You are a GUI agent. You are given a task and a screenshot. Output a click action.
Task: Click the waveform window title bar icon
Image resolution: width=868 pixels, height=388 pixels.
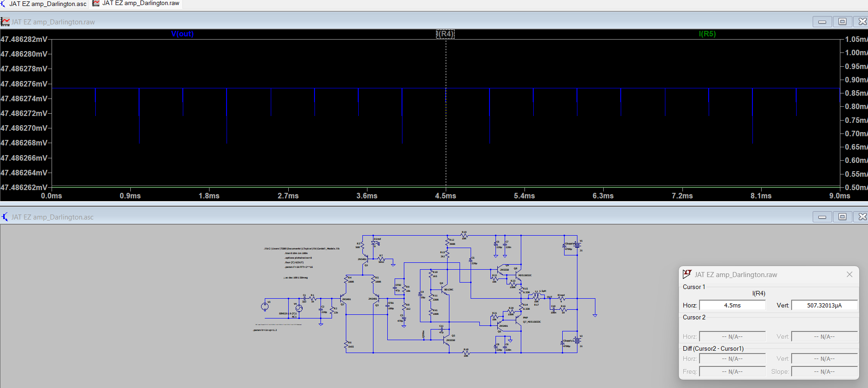(5, 22)
